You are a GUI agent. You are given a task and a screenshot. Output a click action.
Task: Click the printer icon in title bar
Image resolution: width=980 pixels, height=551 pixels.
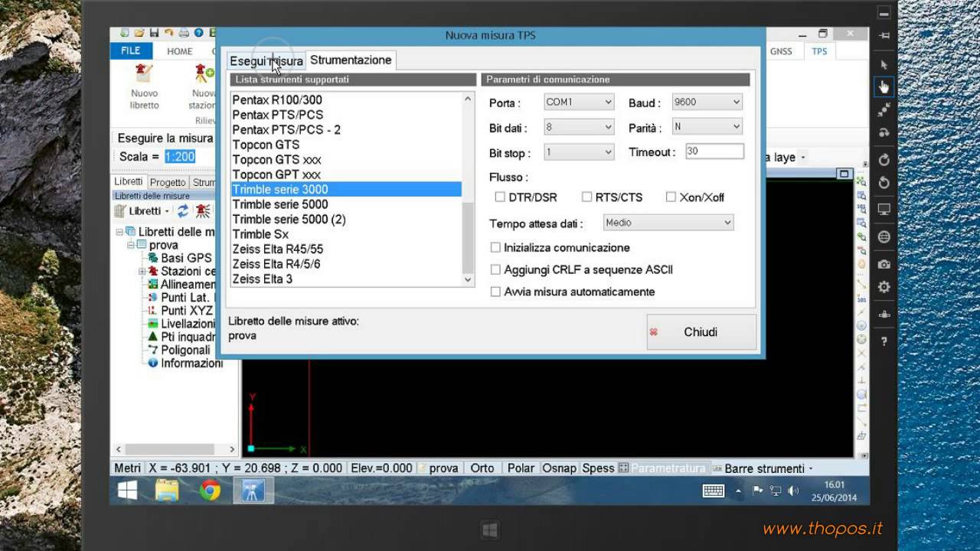coord(184,33)
